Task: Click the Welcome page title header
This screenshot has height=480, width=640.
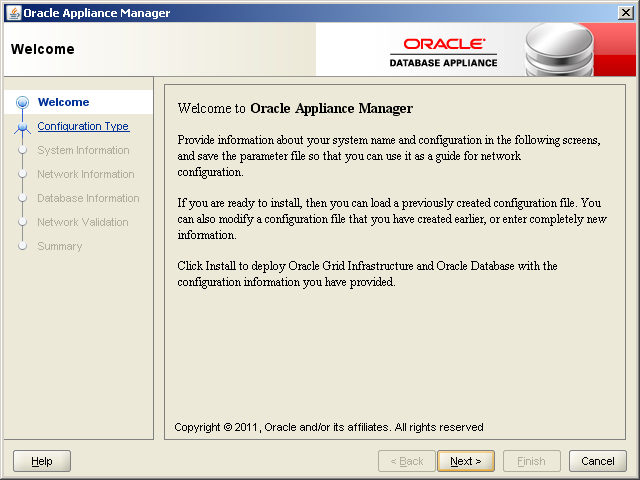Action: 43,49
